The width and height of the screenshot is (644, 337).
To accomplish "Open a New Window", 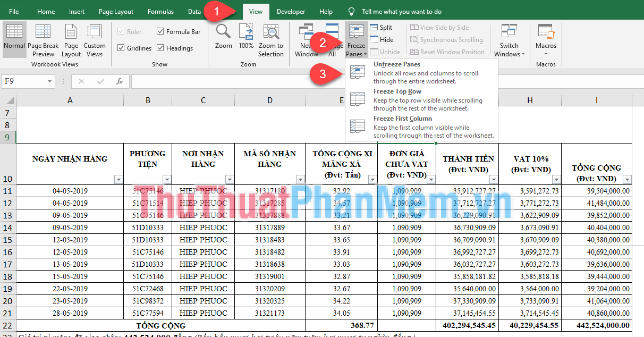I will click(x=306, y=38).
